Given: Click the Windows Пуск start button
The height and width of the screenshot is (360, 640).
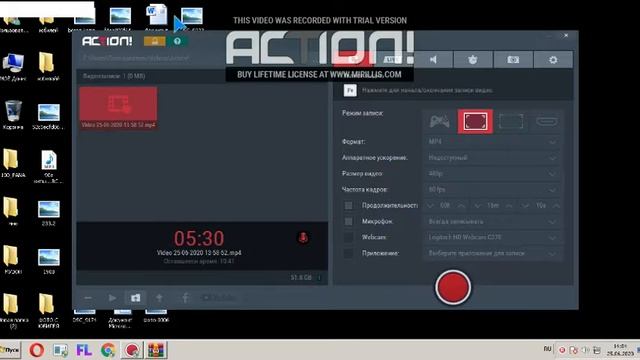Looking at the screenshot, I should tap(10, 350).
